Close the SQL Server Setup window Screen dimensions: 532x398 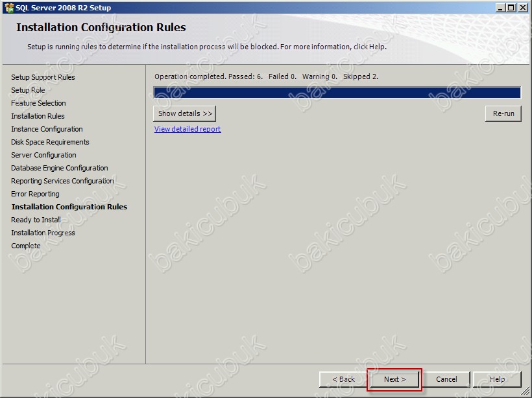tap(523, 8)
